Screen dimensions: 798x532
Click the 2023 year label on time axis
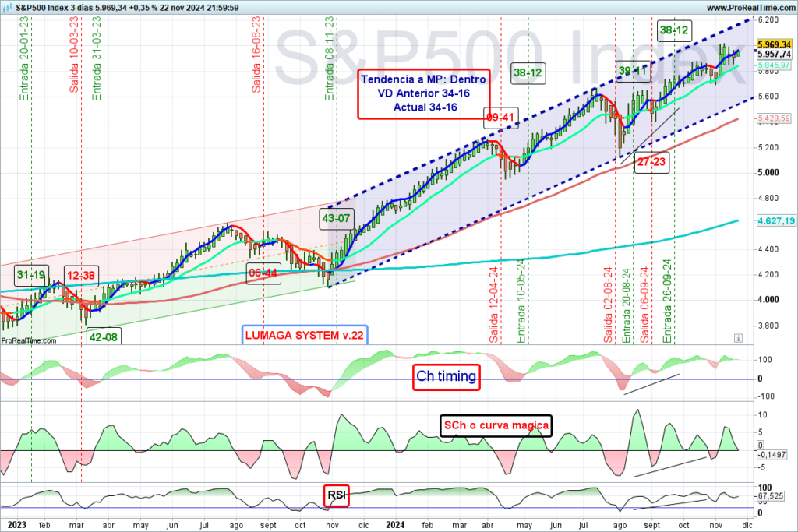pyautogui.click(x=17, y=525)
